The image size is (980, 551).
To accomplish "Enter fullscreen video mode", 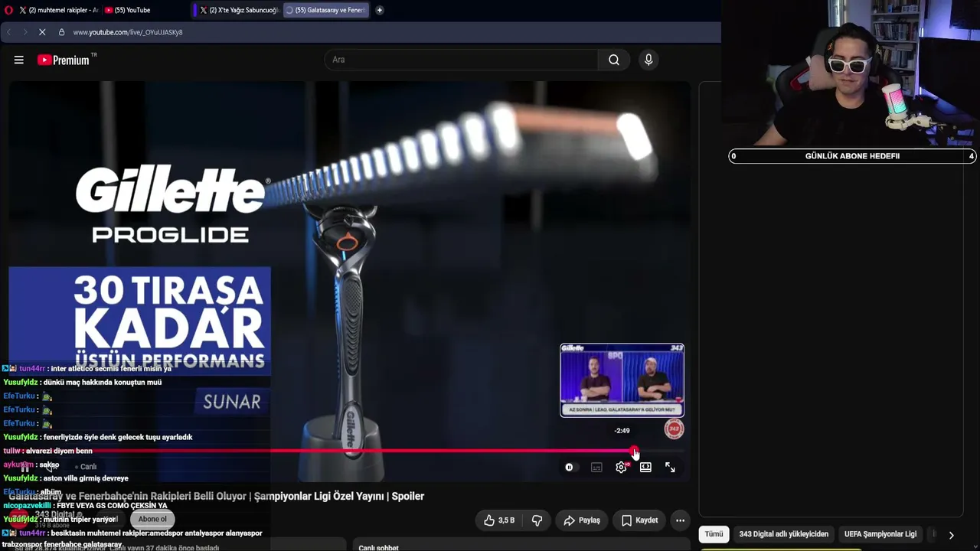I will click(670, 467).
